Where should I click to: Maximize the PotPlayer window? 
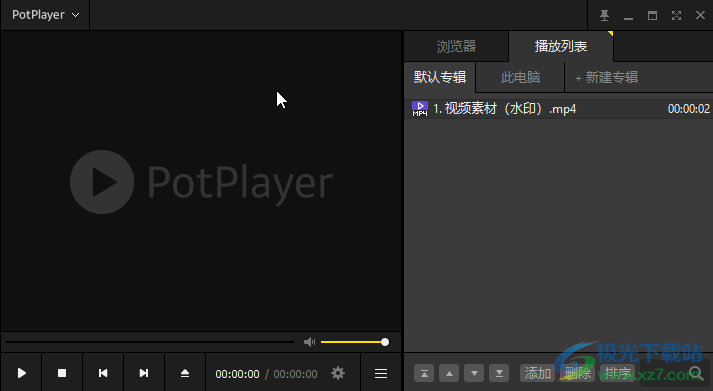click(x=652, y=15)
